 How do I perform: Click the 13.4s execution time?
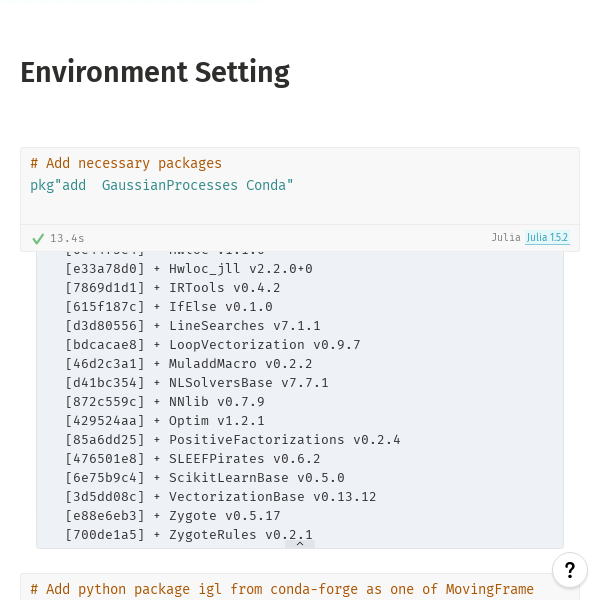[67, 238]
